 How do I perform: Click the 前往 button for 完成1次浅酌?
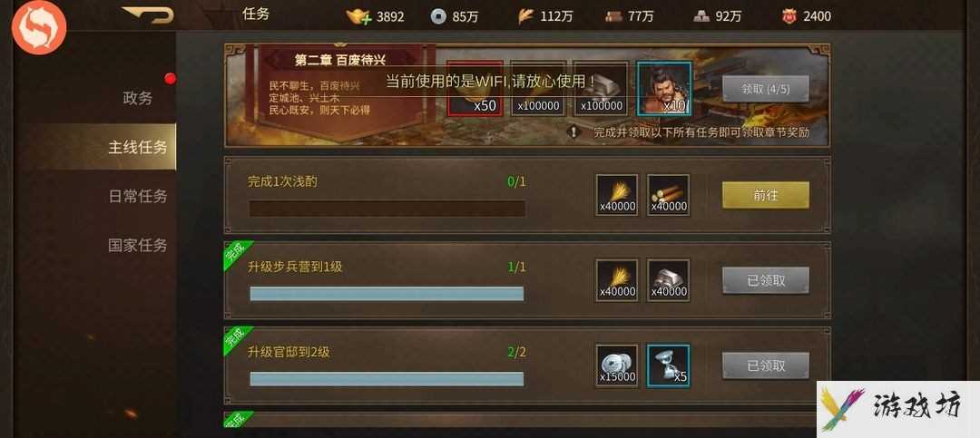pos(766,195)
